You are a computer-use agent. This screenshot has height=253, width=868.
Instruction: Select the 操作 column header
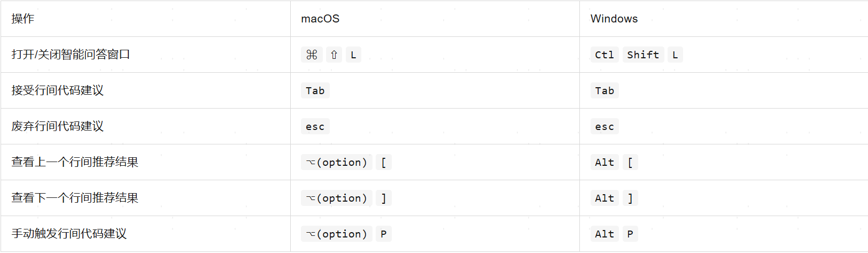click(23, 19)
